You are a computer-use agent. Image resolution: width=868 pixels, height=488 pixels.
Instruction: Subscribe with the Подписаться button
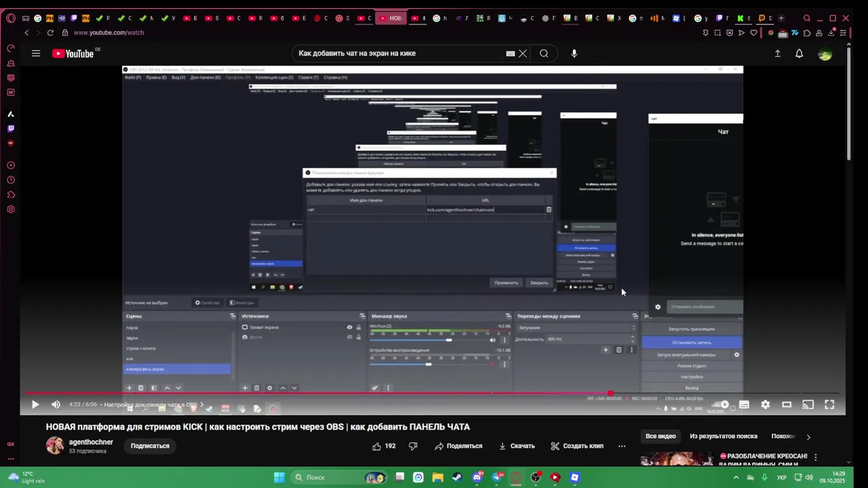150,446
